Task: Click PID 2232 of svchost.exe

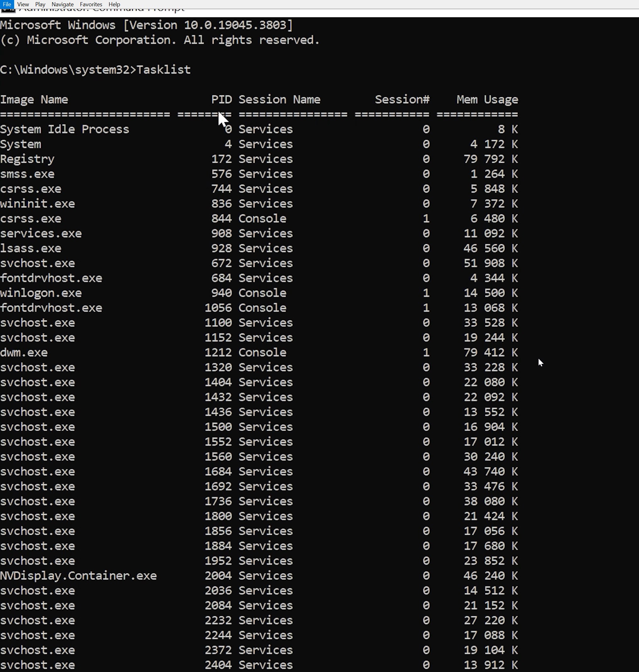Action: pyautogui.click(x=218, y=620)
